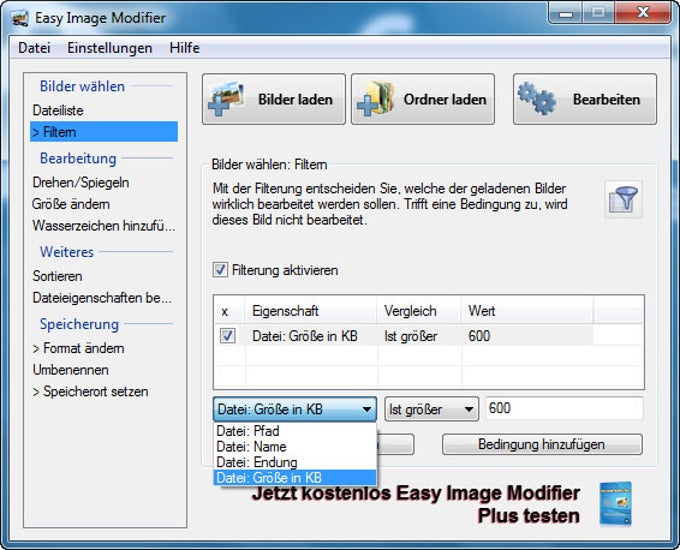Open the Einstellungen menu
The image size is (680, 550).
click(x=110, y=48)
